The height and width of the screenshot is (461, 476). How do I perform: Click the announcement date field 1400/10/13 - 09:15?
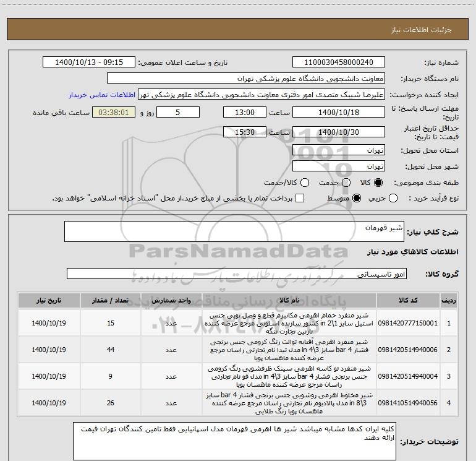point(89,62)
